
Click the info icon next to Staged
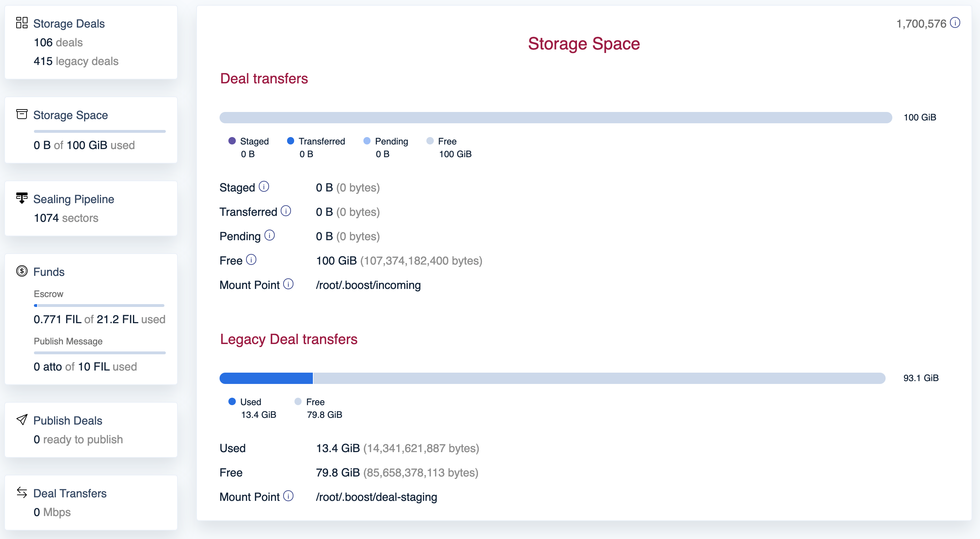coord(264,186)
